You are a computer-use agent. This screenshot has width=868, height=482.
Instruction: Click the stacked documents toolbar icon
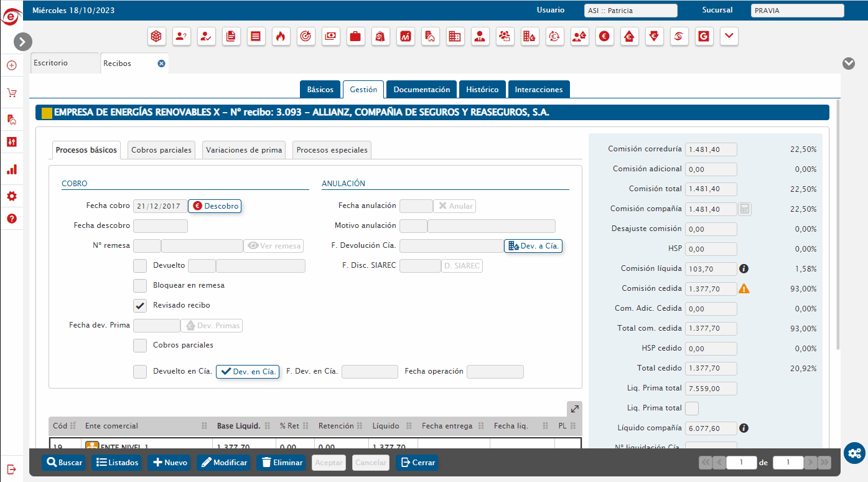[231, 37]
